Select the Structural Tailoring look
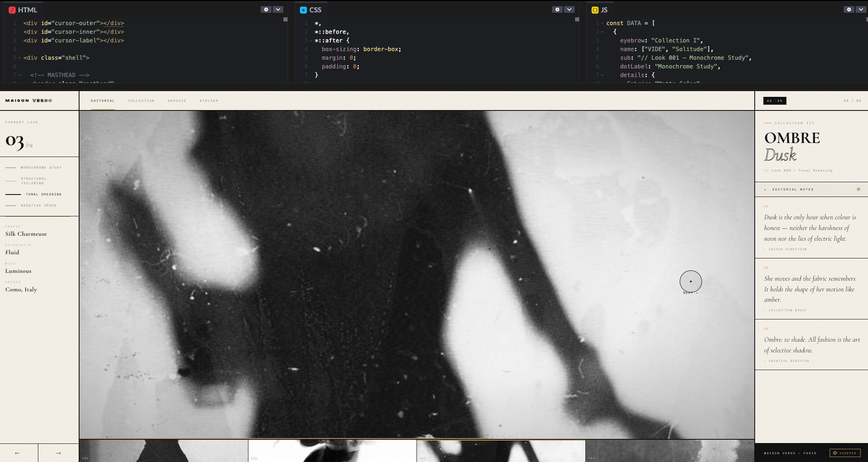868x462 pixels. [x=33, y=181]
